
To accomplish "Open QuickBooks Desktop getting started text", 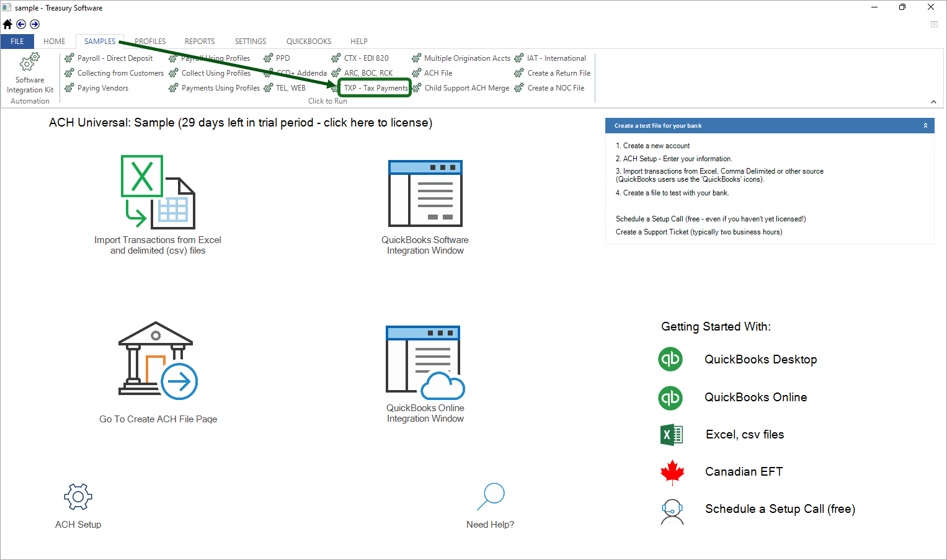I will (x=760, y=360).
